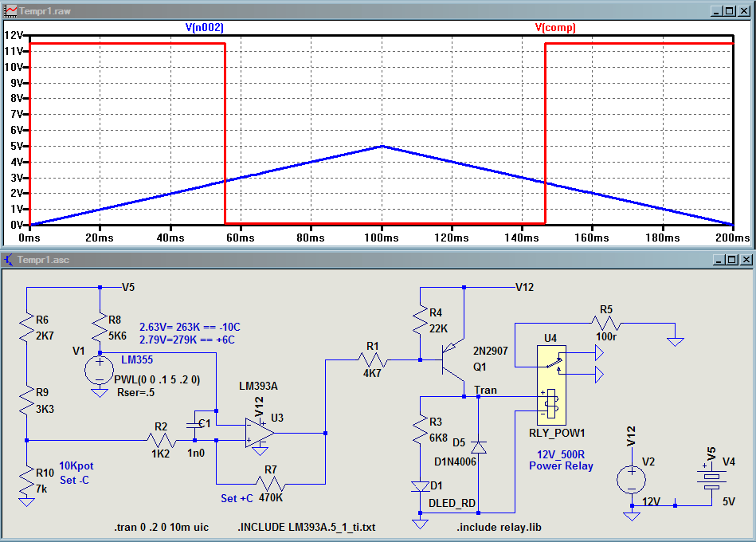
Task: Select capacitor C1 symbol
Action: pyautogui.click(x=194, y=425)
